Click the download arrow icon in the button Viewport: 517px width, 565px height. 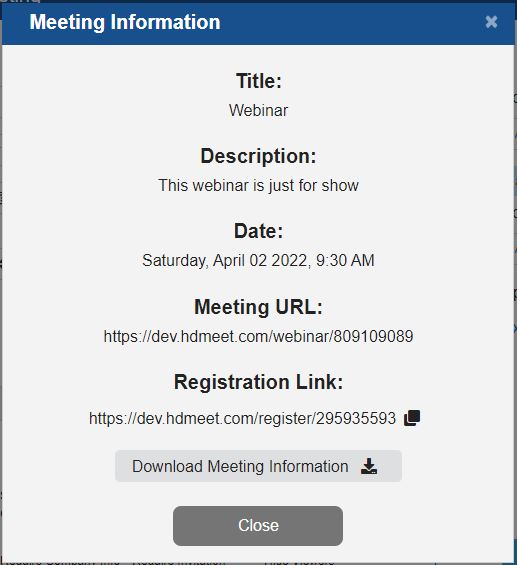click(369, 466)
